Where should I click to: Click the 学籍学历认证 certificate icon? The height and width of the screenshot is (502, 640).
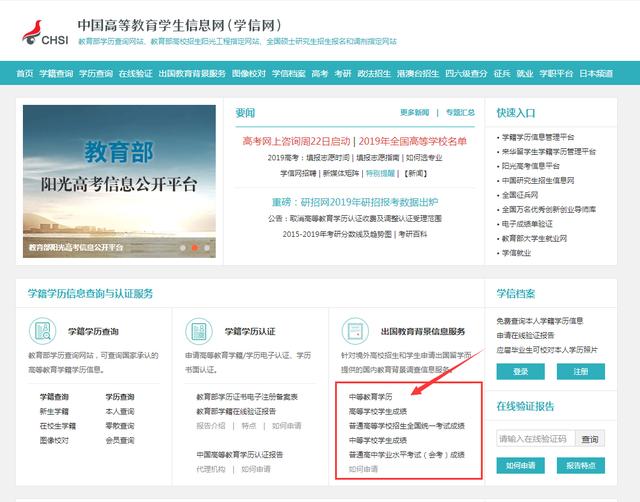point(199,331)
